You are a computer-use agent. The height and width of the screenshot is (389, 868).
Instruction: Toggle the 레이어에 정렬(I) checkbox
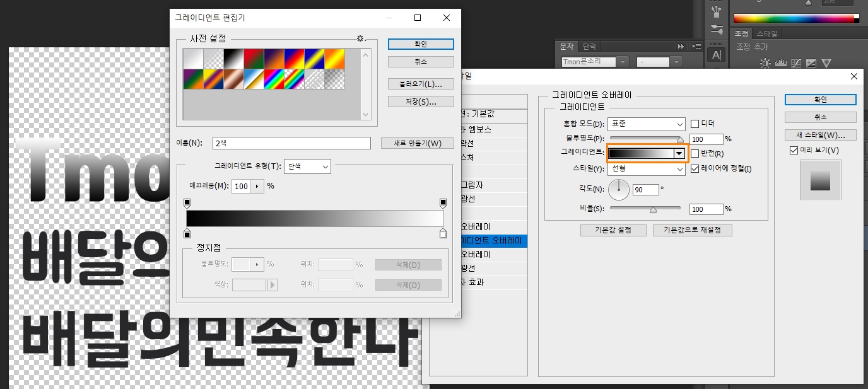(x=695, y=168)
